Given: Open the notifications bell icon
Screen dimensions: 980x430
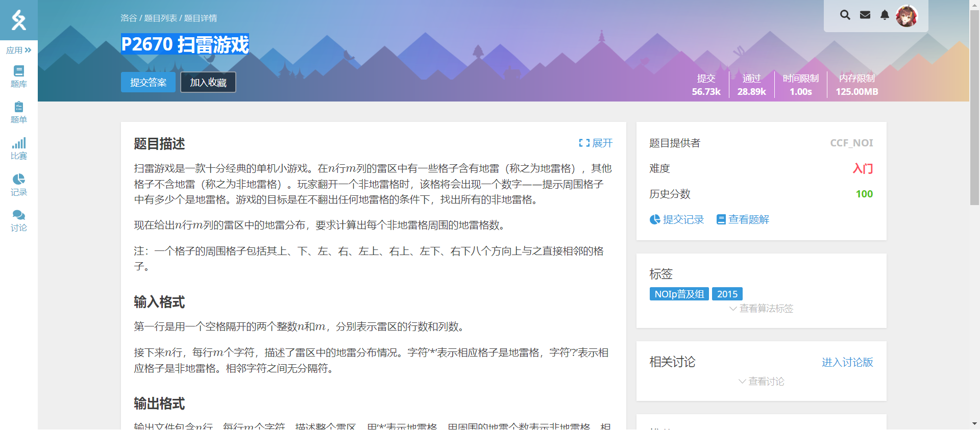Looking at the screenshot, I should click(885, 15).
